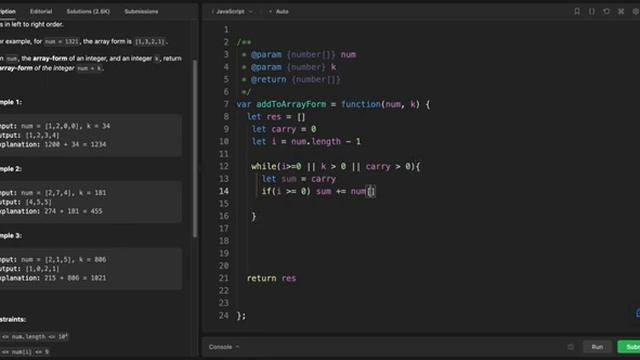
Task: Click explanation '215 + 806 = 1021'
Action: tap(53, 278)
